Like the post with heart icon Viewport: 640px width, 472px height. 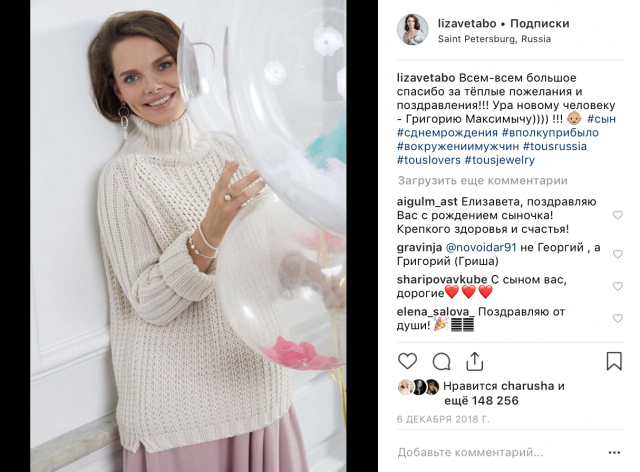click(x=407, y=361)
